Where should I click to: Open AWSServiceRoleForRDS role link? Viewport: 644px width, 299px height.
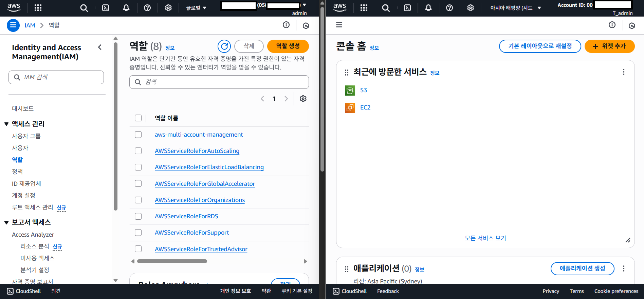[x=186, y=216]
